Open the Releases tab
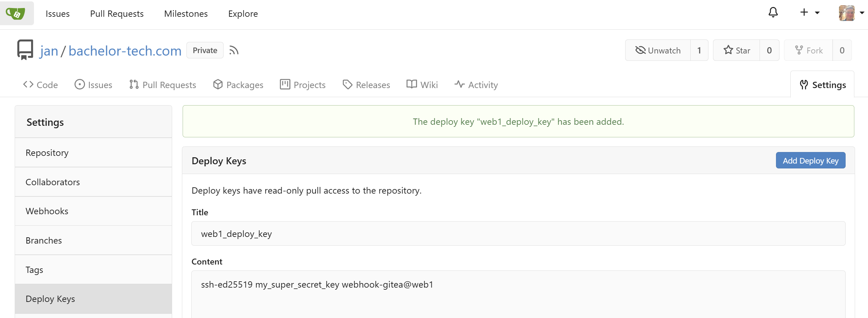Viewport: 868px width, 318px height. click(x=366, y=85)
